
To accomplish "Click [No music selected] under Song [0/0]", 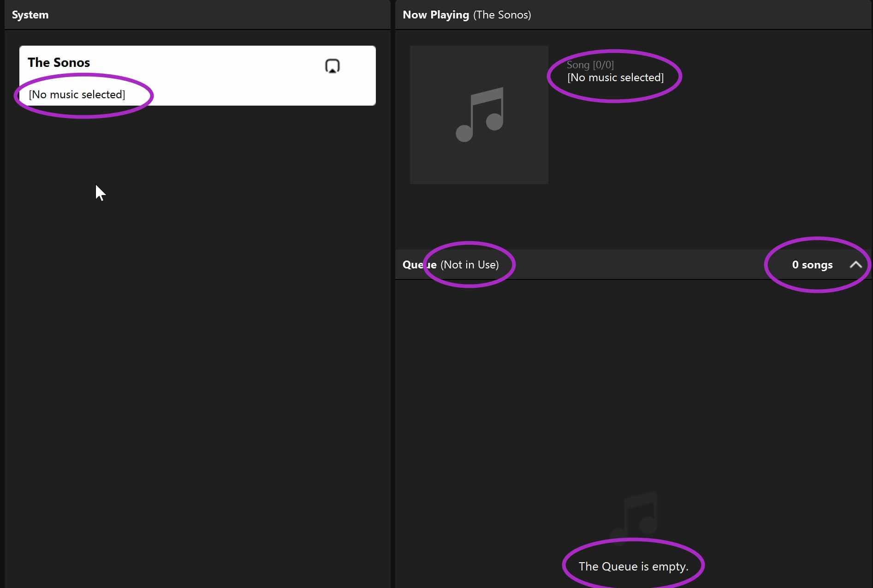I will (615, 77).
